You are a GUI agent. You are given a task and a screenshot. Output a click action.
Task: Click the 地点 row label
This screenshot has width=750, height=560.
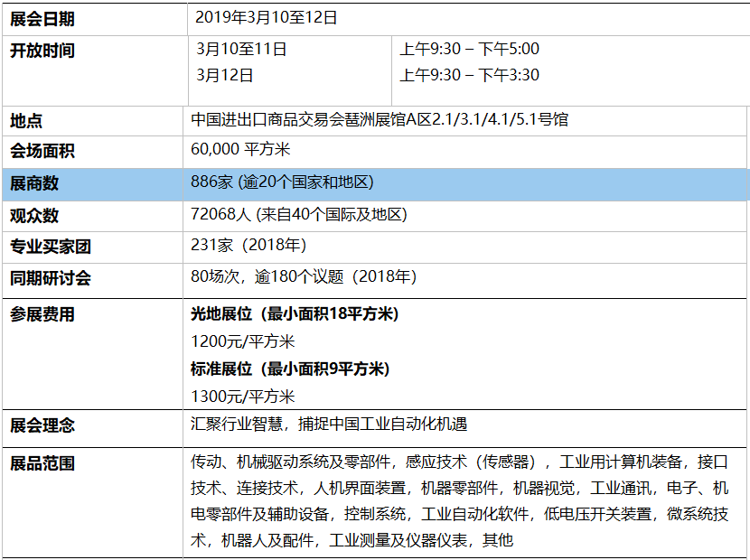pyautogui.click(x=26, y=120)
